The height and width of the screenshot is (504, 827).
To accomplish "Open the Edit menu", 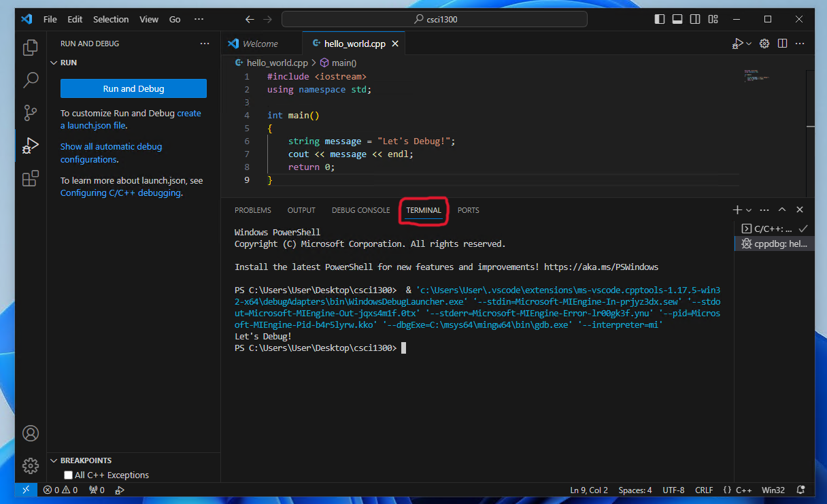I will 75,19.
